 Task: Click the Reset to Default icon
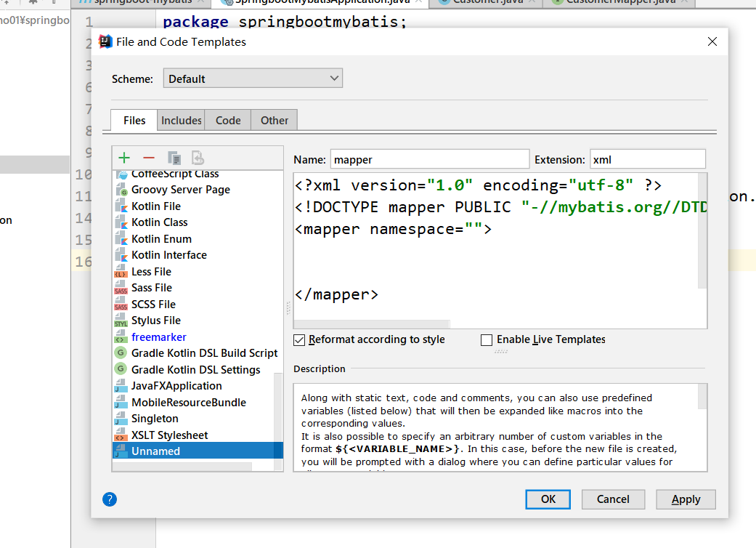click(x=198, y=158)
